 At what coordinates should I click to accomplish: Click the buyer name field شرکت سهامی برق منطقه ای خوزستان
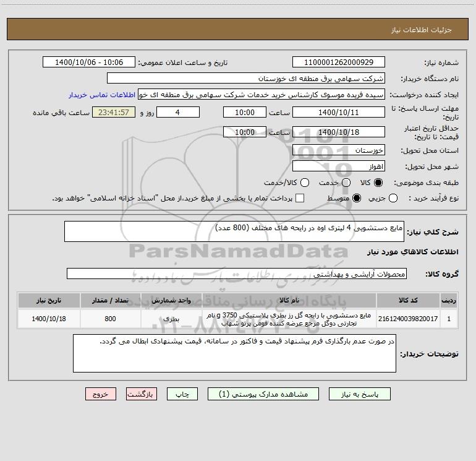[x=246, y=79]
